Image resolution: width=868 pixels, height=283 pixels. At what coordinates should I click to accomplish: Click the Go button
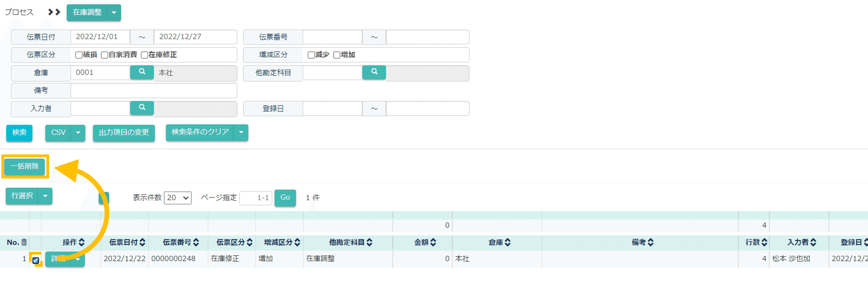(285, 198)
